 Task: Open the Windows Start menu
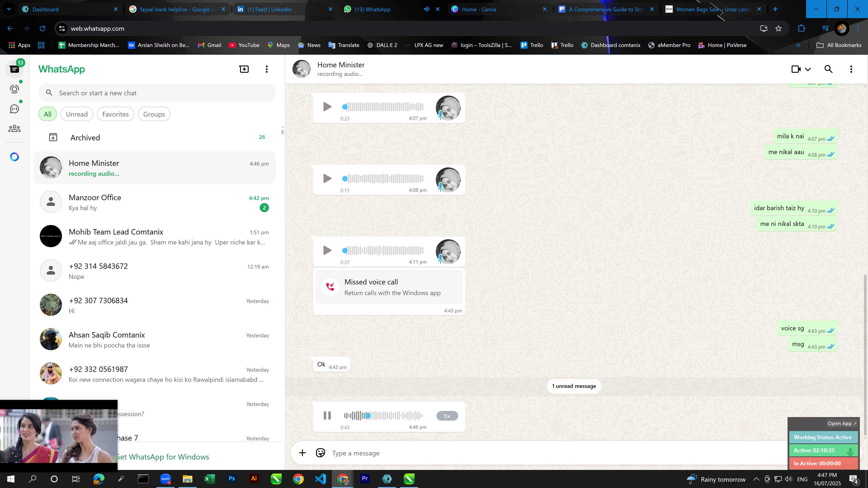10,479
